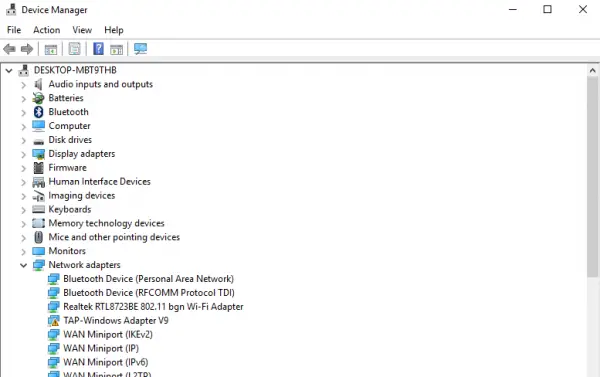This screenshot has height=377, width=600.
Task: Open the Action menu
Action: (x=46, y=30)
